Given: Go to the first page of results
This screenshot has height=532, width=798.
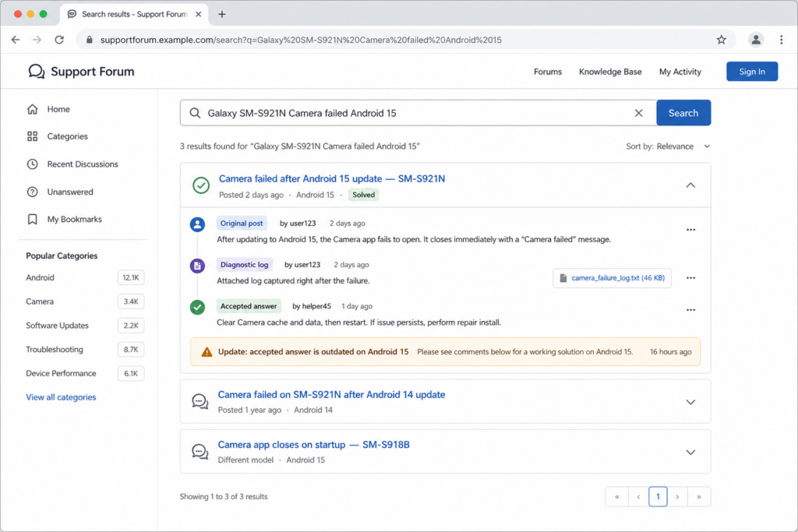Looking at the screenshot, I should pos(617,497).
